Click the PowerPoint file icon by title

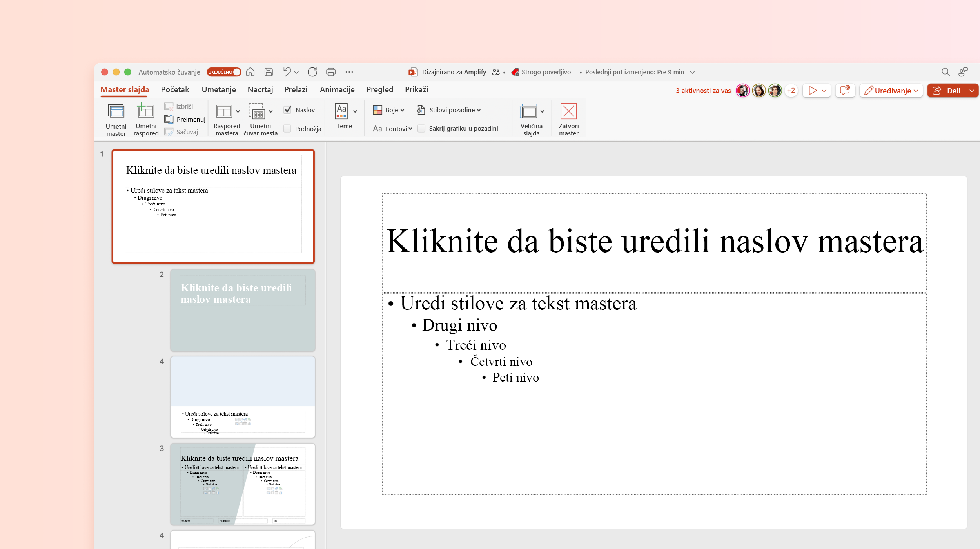coord(413,72)
